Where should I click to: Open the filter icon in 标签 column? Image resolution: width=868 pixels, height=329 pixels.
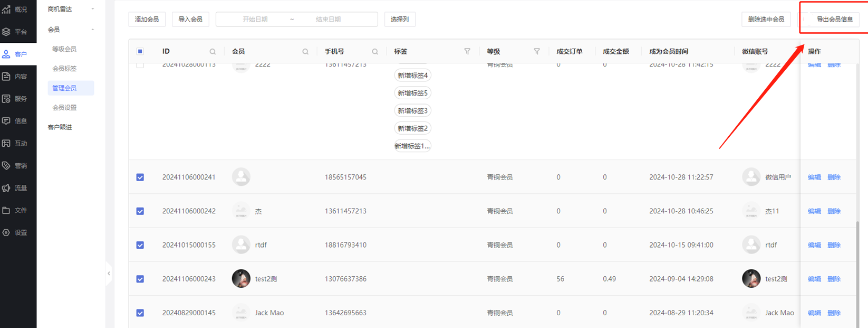[x=467, y=51]
